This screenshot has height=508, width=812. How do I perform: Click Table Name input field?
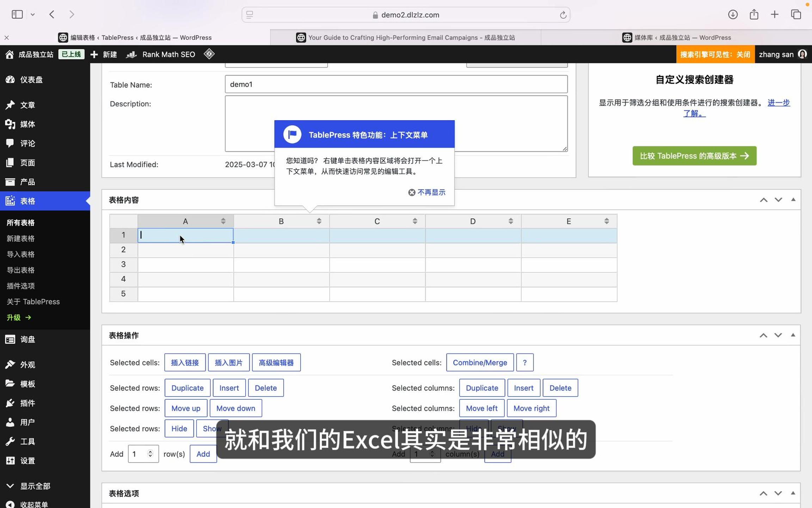(x=396, y=84)
